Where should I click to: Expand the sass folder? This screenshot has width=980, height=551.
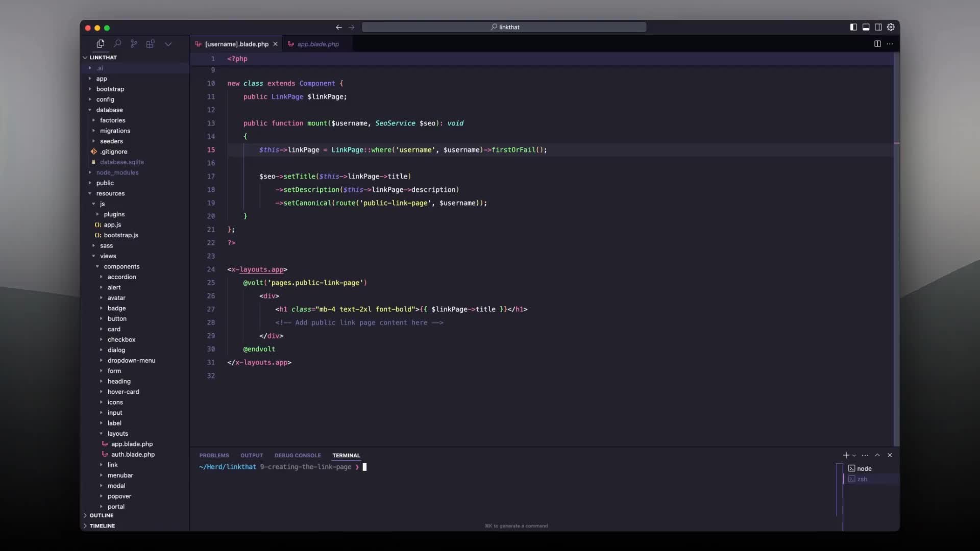coord(135,246)
